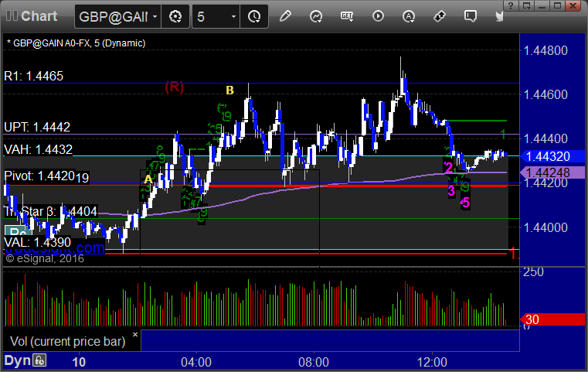This screenshot has height=372, width=588.
Task: Expand the GBP@GAIN symbol dropdown
Action: pos(155,16)
